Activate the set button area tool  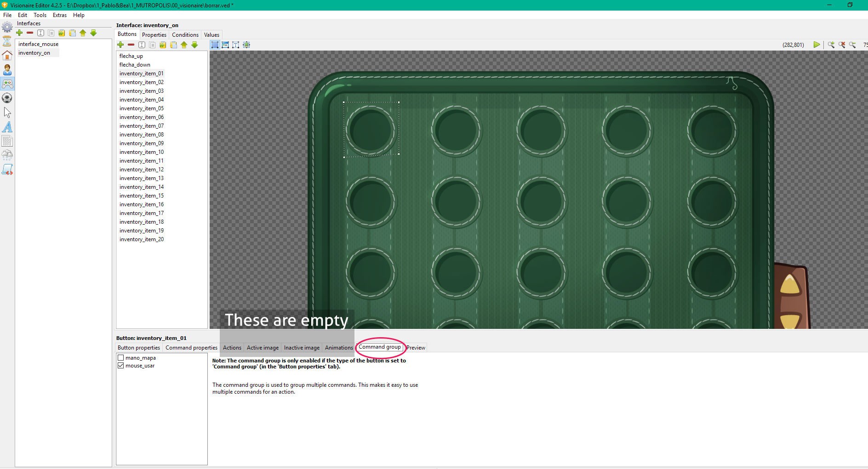(x=215, y=45)
